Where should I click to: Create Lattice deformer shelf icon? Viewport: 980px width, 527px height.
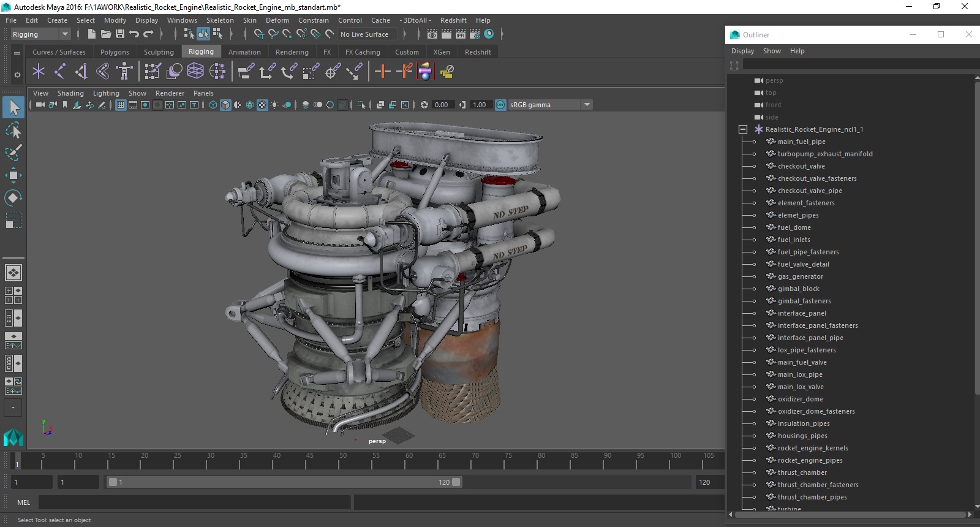point(195,72)
